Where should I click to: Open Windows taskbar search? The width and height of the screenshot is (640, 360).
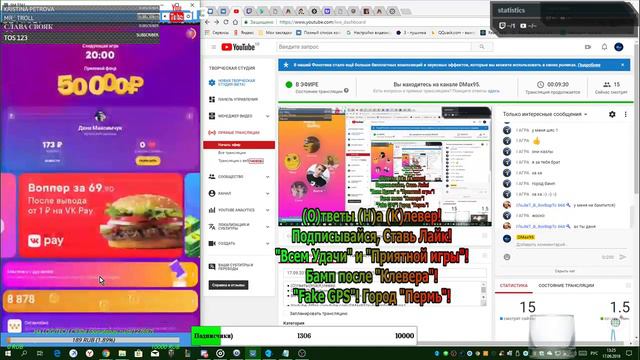coord(24,353)
